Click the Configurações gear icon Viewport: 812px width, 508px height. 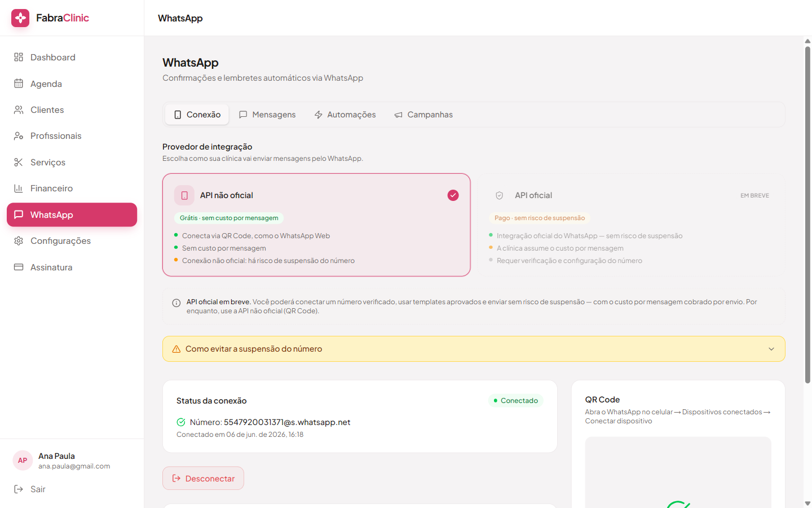(x=19, y=240)
